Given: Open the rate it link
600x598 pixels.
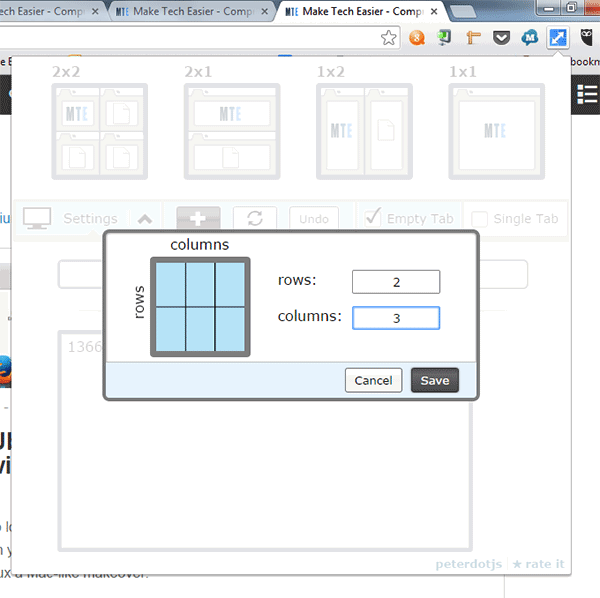Looking at the screenshot, I should pyautogui.click(x=538, y=564).
